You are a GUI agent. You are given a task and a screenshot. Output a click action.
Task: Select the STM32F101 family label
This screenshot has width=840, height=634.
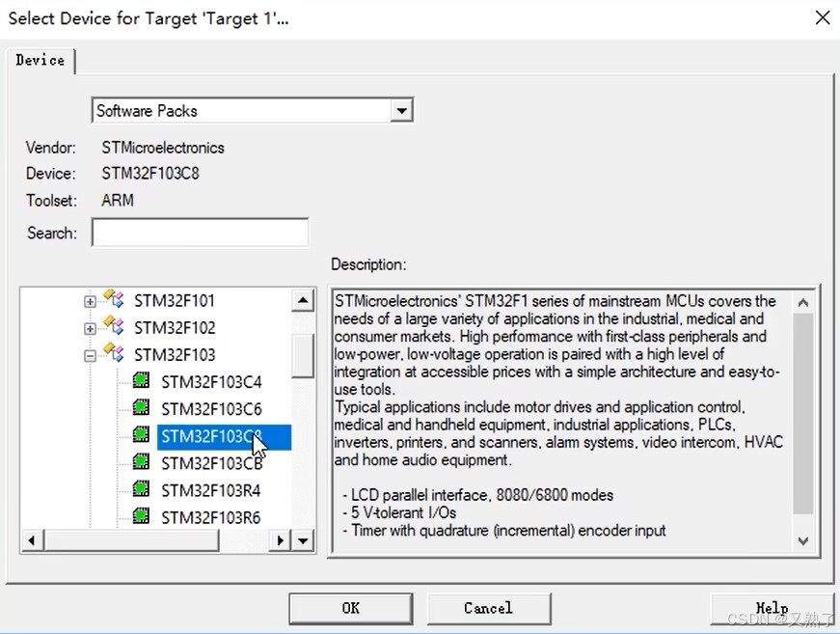175,301
